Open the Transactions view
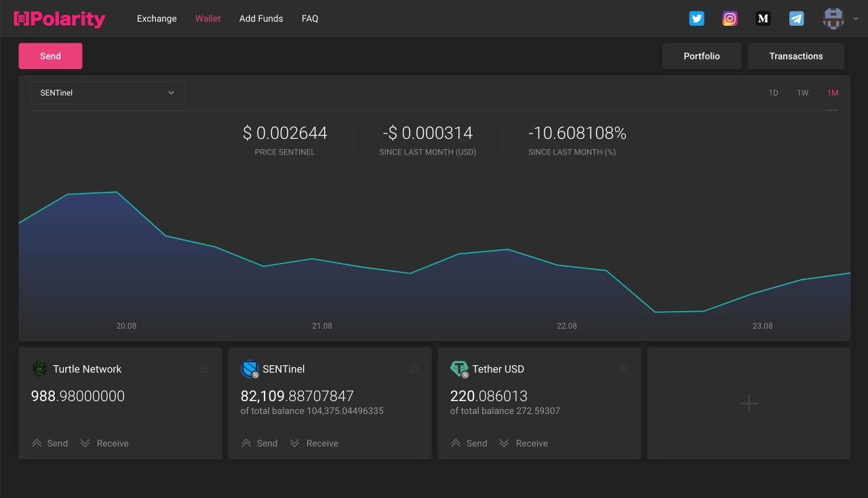 click(795, 56)
